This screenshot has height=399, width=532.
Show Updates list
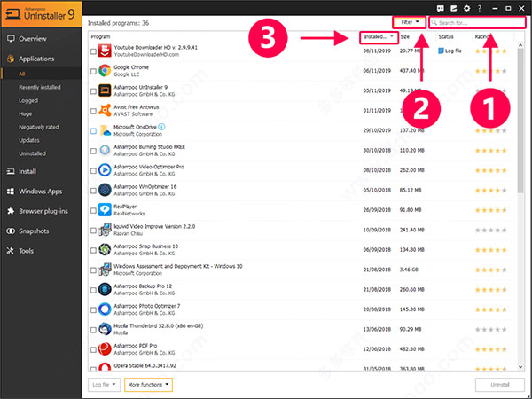[29, 140]
